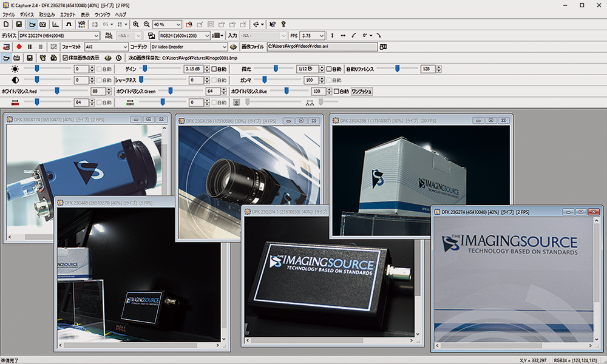Click the image save settings gear icon
The image size is (607, 364).
pos(108,58)
